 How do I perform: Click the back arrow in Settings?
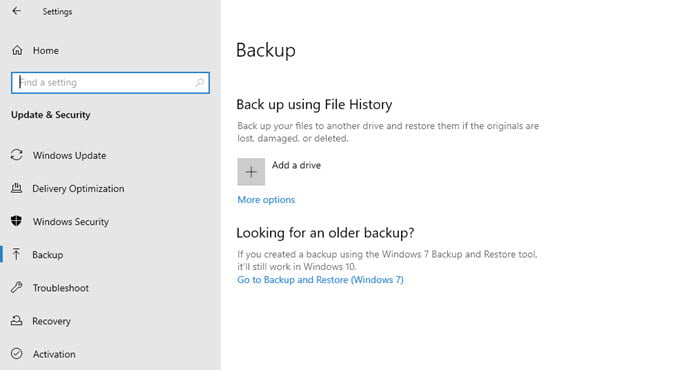click(17, 11)
